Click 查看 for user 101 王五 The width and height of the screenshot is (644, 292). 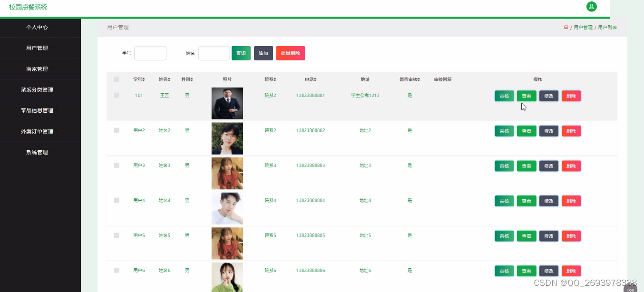coord(527,96)
